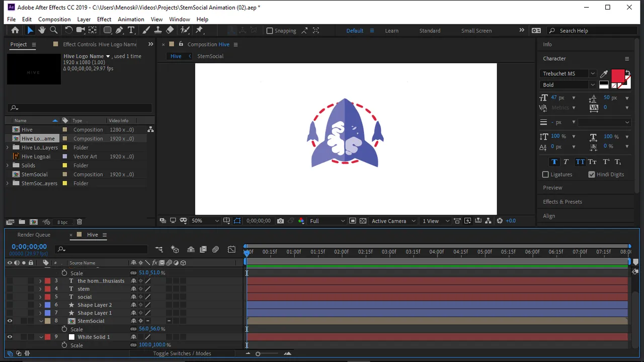Click the Graph Editor icon

(x=231, y=249)
